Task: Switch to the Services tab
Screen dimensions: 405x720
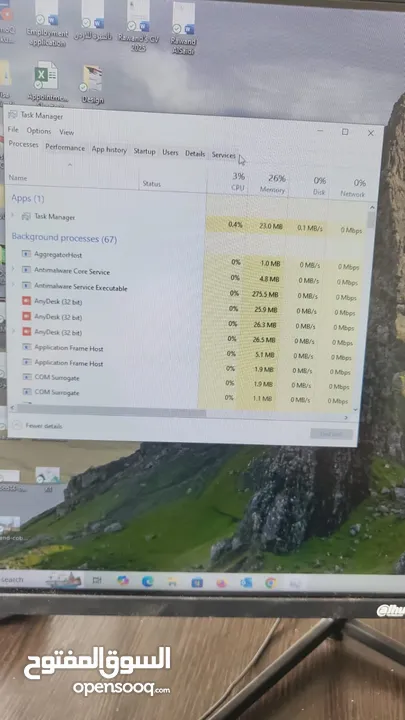Action: (223, 155)
